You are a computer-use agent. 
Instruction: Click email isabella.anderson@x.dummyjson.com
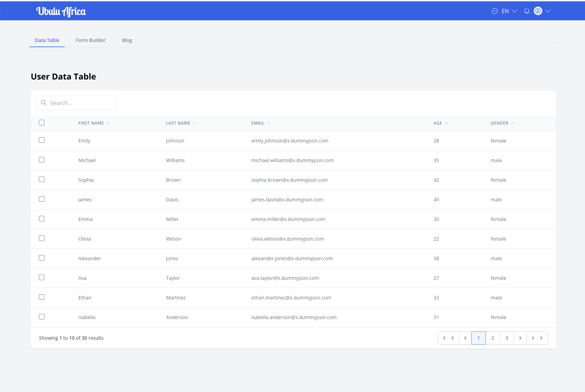(294, 317)
